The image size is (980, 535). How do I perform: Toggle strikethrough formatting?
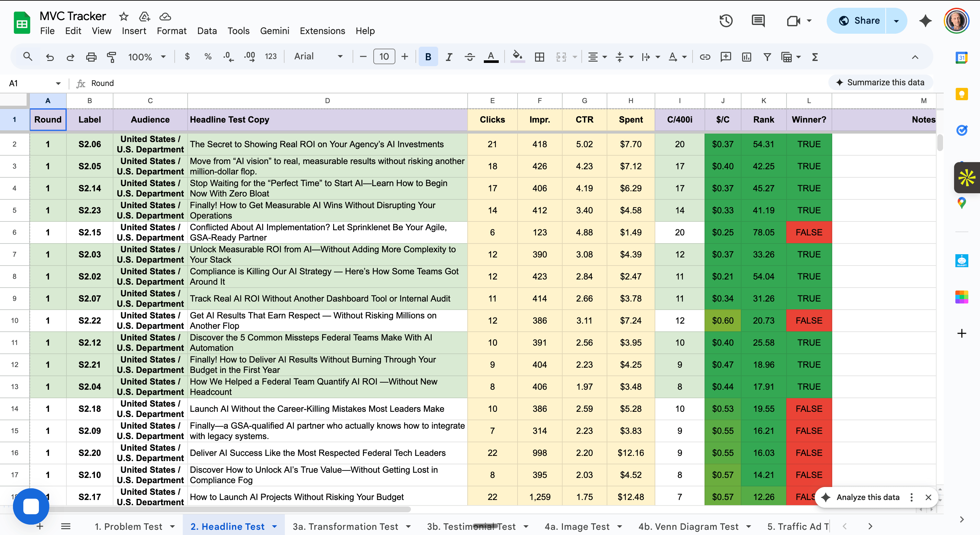coord(470,57)
